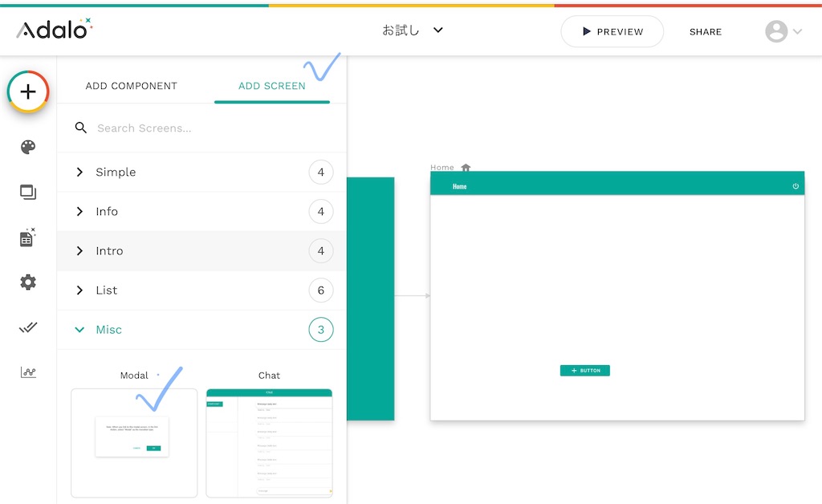Image resolution: width=822 pixels, height=504 pixels.
Task: Click the Preview play triangle
Action: pyautogui.click(x=587, y=31)
